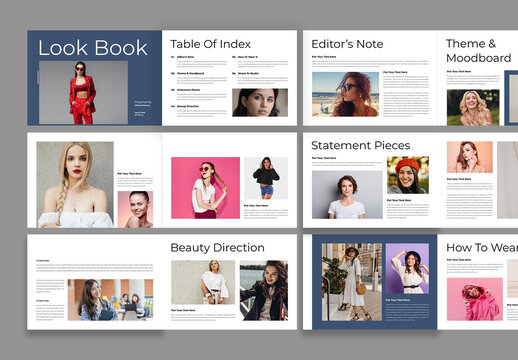Click the caption under the black sweater photo
The image size is (518, 360).
(266, 211)
